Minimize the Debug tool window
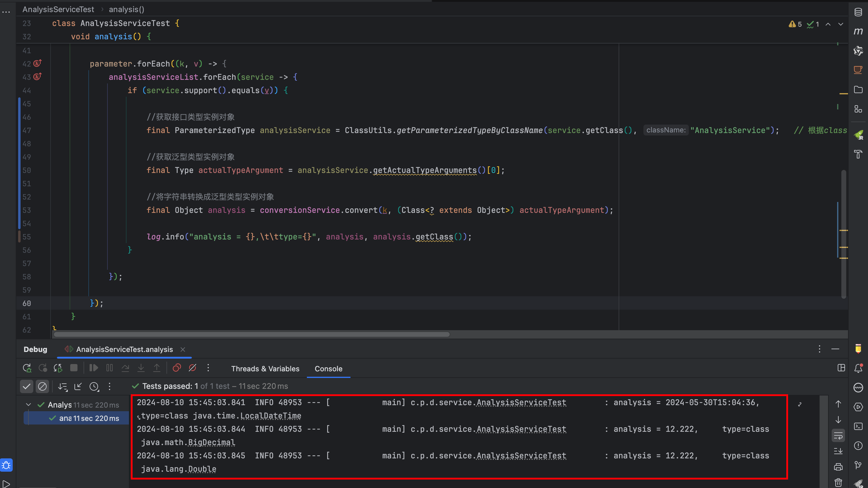Screen dimensions: 868x488 pos(835,349)
